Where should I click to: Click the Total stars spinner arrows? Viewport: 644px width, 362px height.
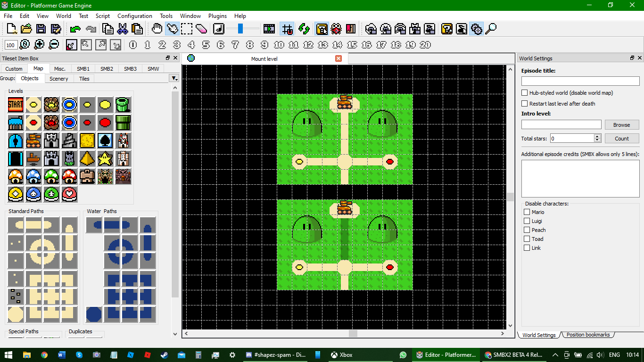[x=597, y=138]
